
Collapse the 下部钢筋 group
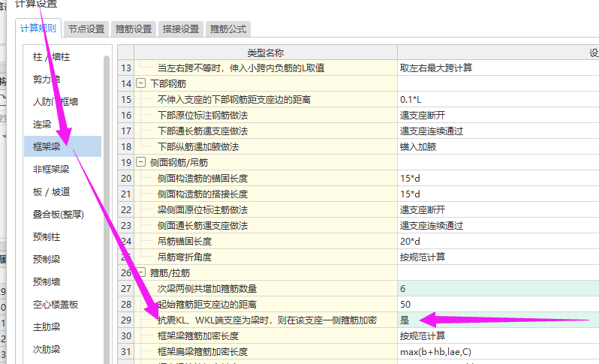(x=140, y=83)
